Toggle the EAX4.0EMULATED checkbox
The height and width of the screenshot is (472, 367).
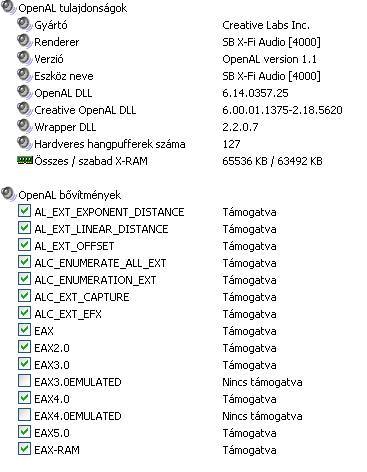pyautogui.click(x=24, y=415)
